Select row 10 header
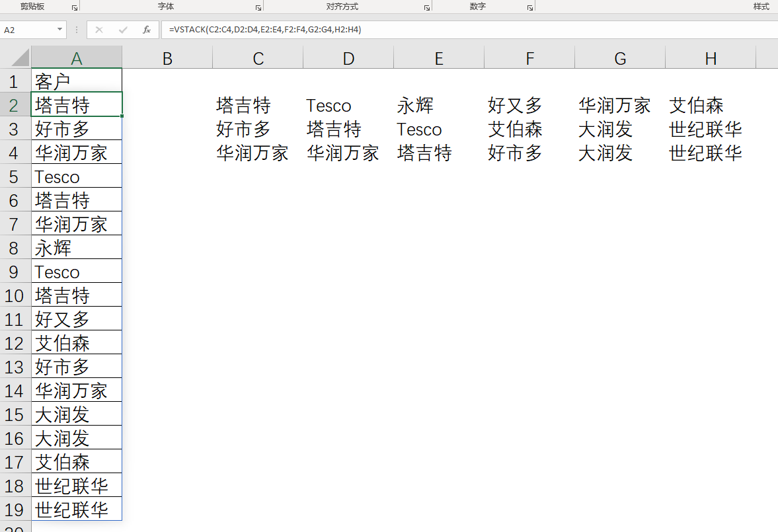Viewport: 778px width, 532px height. pos(15,295)
